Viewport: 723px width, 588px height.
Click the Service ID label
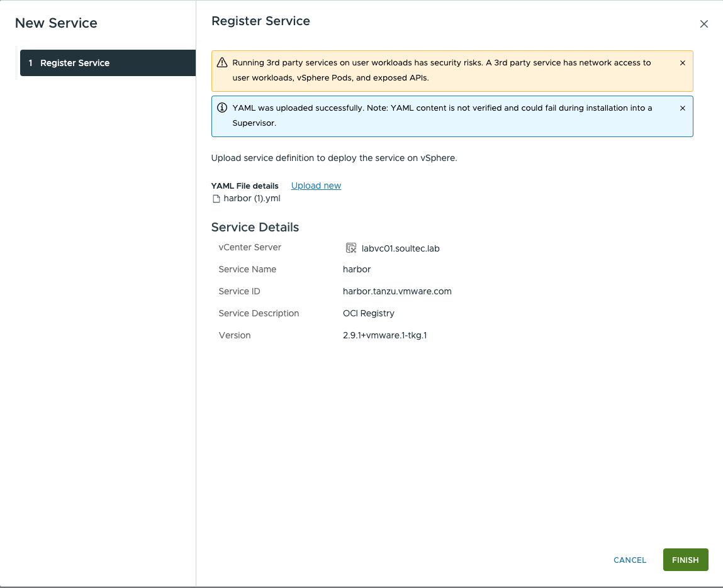239,291
